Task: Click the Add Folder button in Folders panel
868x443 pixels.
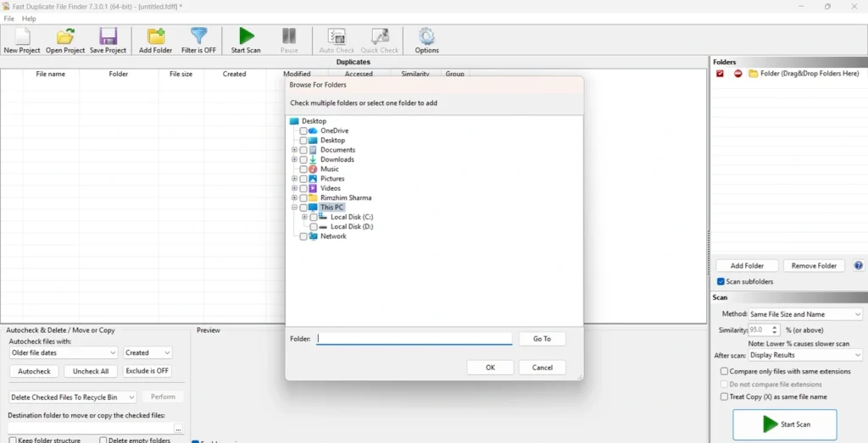Action: pos(747,265)
